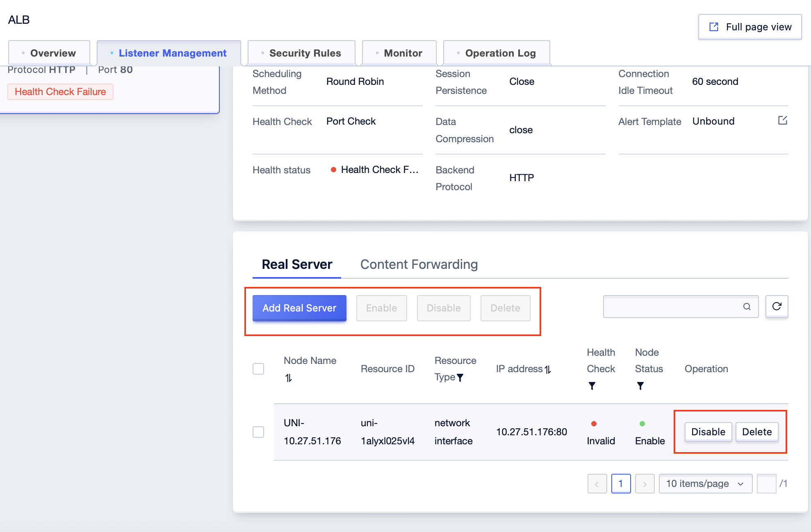Click the Full page view external-link icon

[714, 27]
